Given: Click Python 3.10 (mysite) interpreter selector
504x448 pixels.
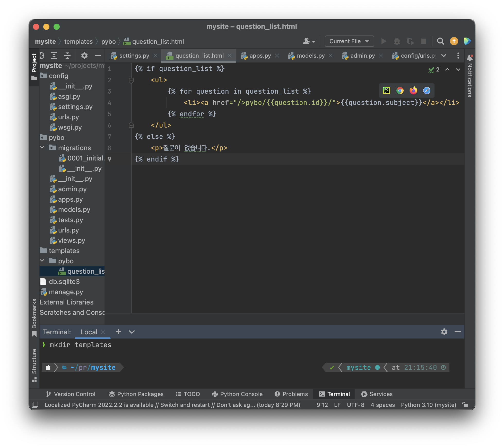Looking at the screenshot, I should pyautogui.click(x=428, y=405).
